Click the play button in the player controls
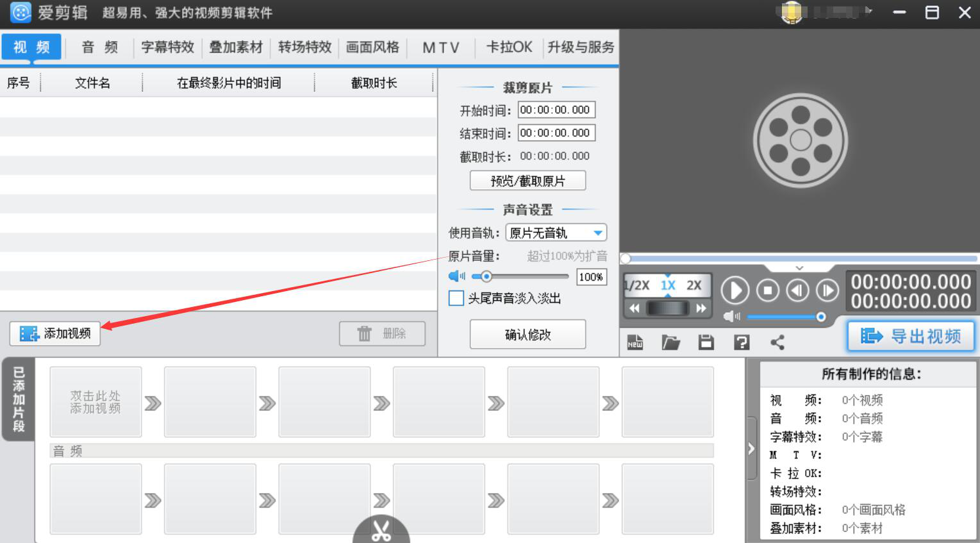 coord(735,291)
